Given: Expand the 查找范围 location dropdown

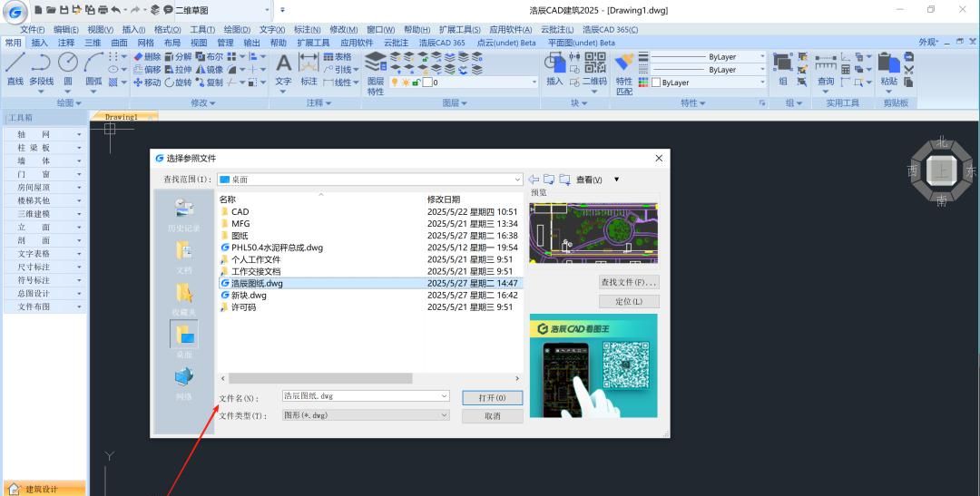Looking at the screenshot, I should (517, 180).
